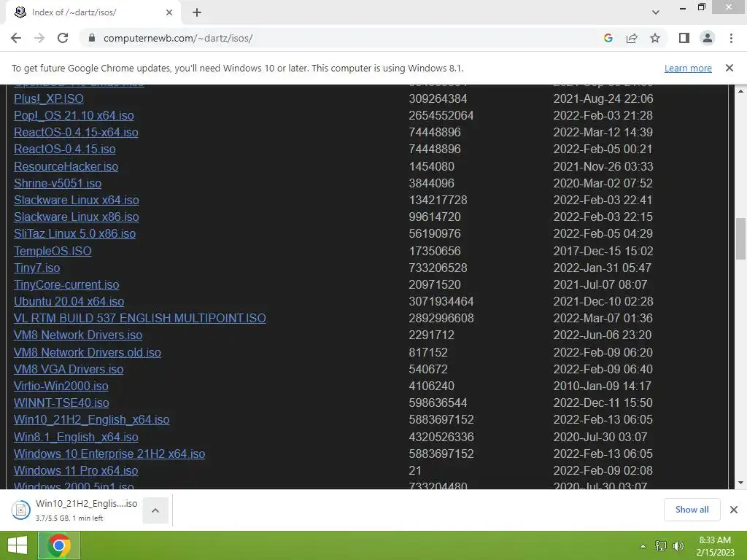Viewport: 747px width, 560px height.
Task: Open Chrome's three-dot menu
Action: click(731, 38)
